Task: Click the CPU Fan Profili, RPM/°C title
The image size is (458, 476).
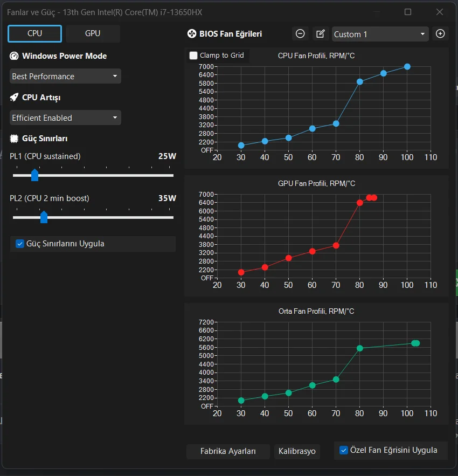Action: point(316,56)
